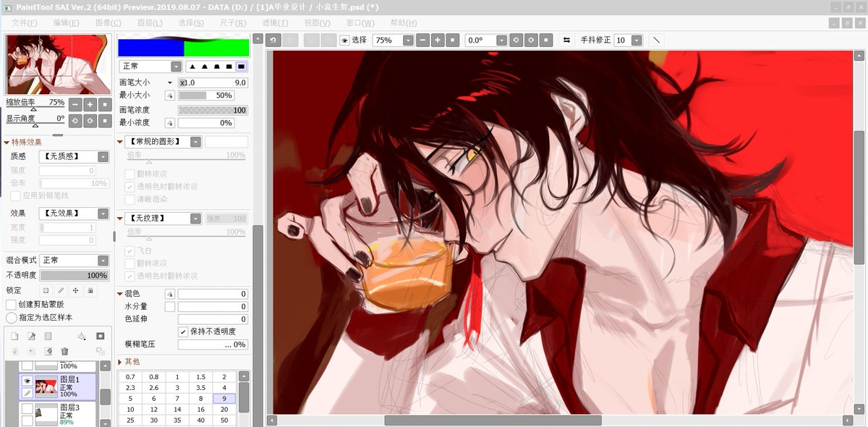Viewport: 868px width, 427px height.
Task: Open the 文件(F) menu
Action: [x=25, y=23]
